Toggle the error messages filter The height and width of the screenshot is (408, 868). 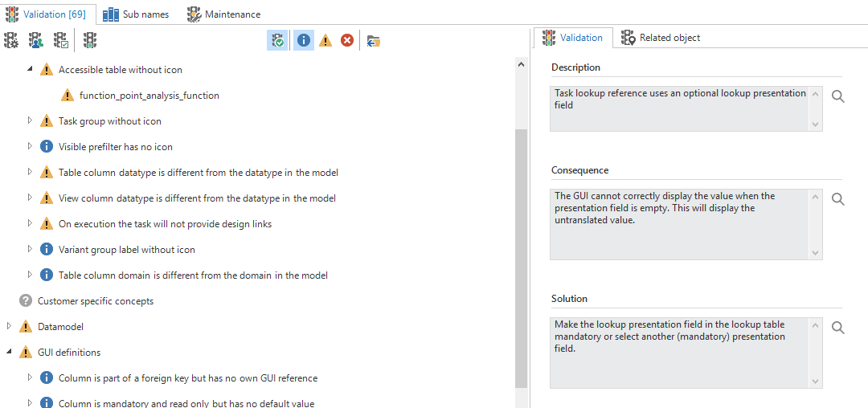tap(347, 40)
